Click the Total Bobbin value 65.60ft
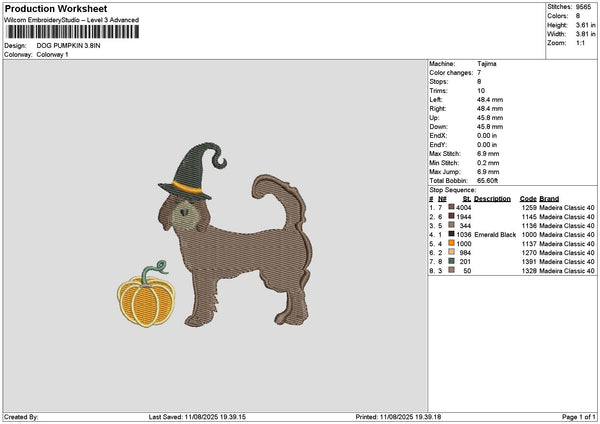Screen dimensions: 600x424 [488, 181]
